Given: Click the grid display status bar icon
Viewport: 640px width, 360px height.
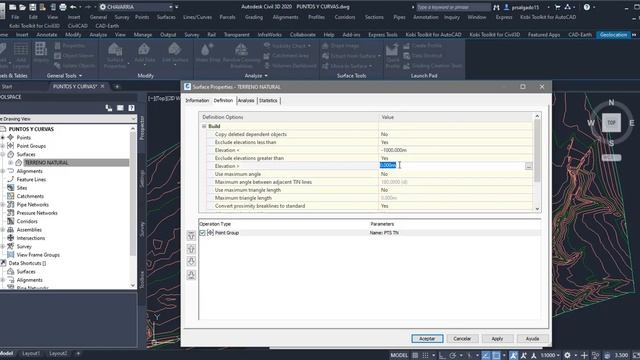Looking at the screenshot, I should click(x=415, y=355).
